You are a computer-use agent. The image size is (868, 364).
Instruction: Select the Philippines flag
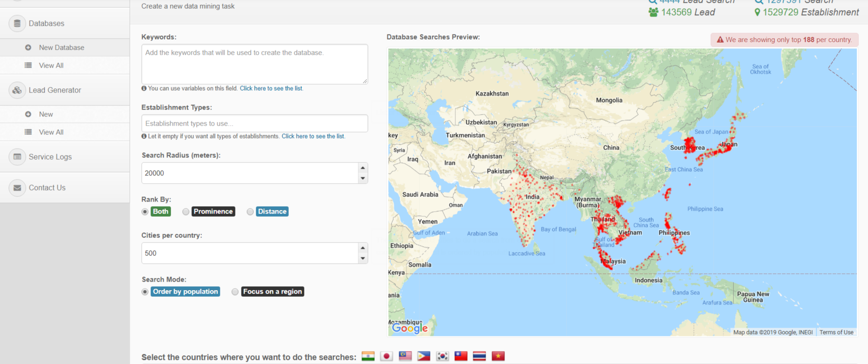point(423,356)
